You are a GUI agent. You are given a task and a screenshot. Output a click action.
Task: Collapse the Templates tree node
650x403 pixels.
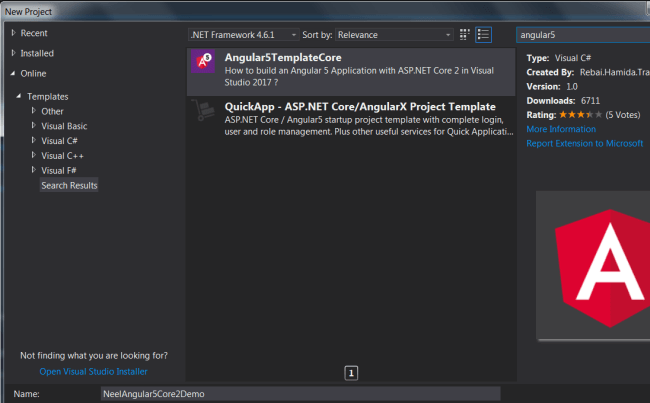click(19, 96)
